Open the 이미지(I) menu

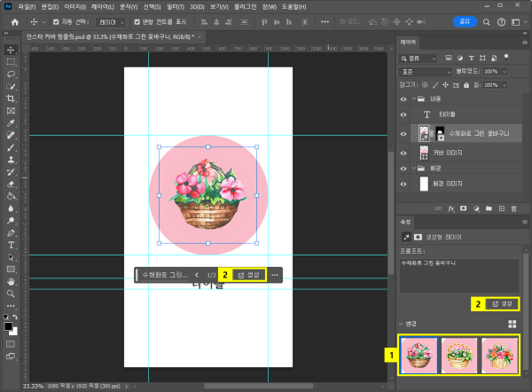(x=75, y=6)
